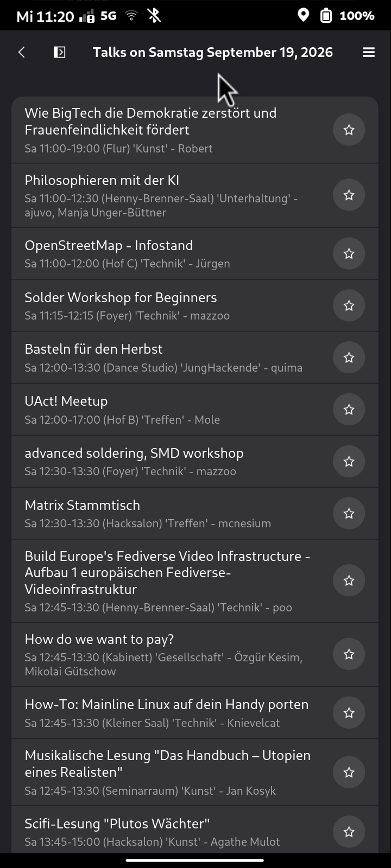Go back using the header arrow
Image resolution: width=391 pixels, height=868 pixels.
coord(22,52)
